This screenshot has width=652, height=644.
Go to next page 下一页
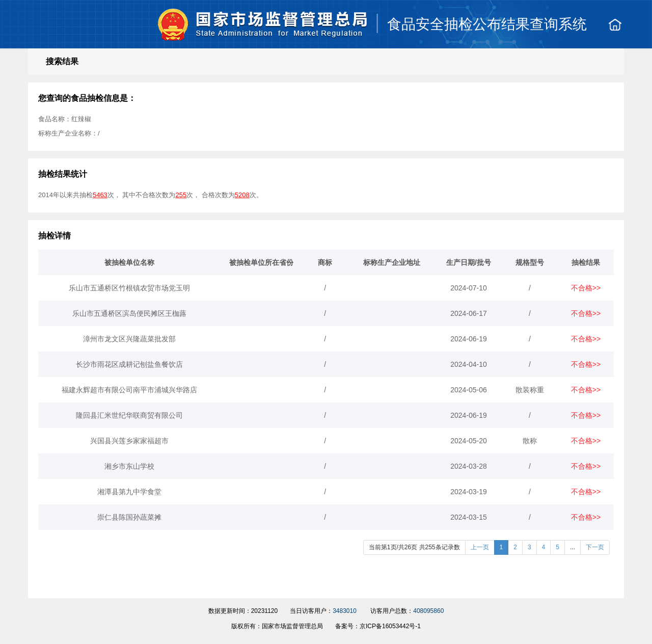(x=595, y=548)
